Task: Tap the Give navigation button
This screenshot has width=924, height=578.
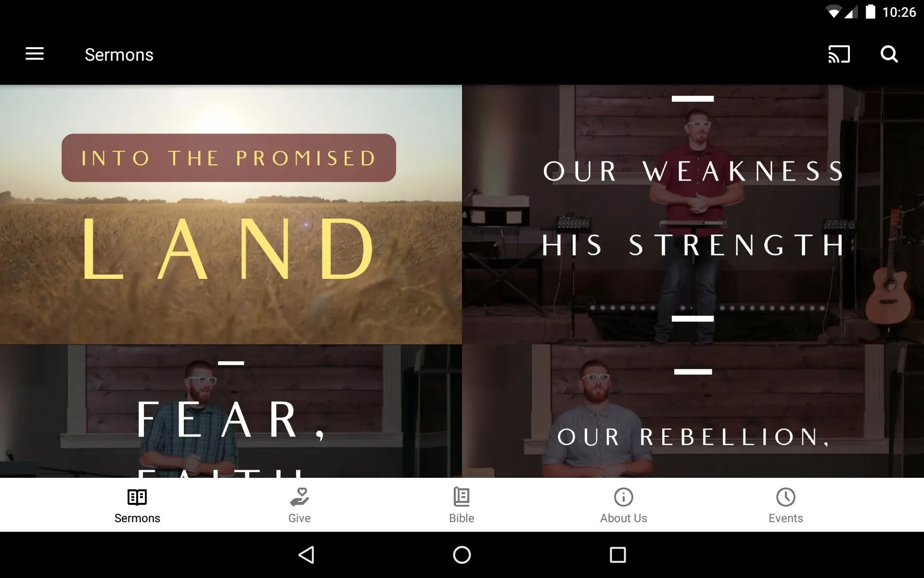Action: (299, 505)
